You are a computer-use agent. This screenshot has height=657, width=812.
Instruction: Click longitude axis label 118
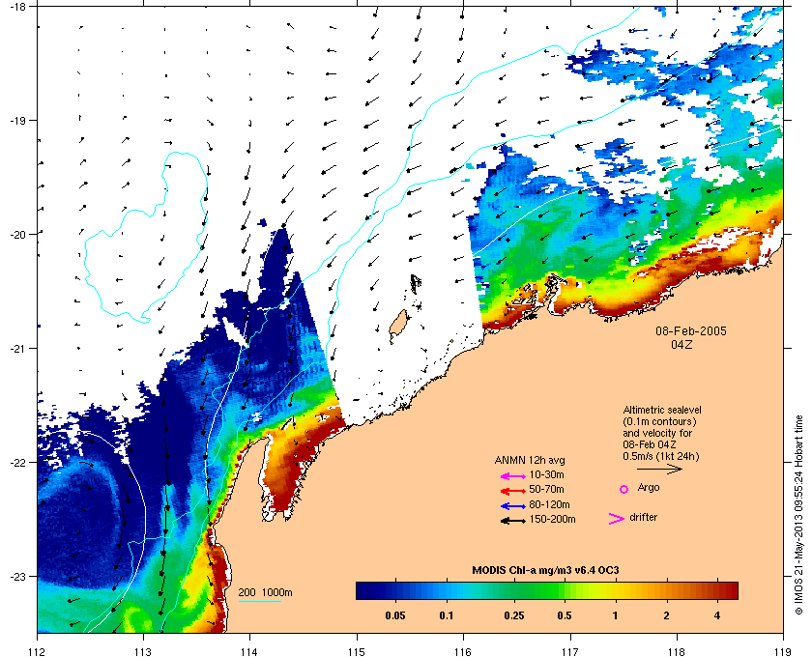coord(677,652)
